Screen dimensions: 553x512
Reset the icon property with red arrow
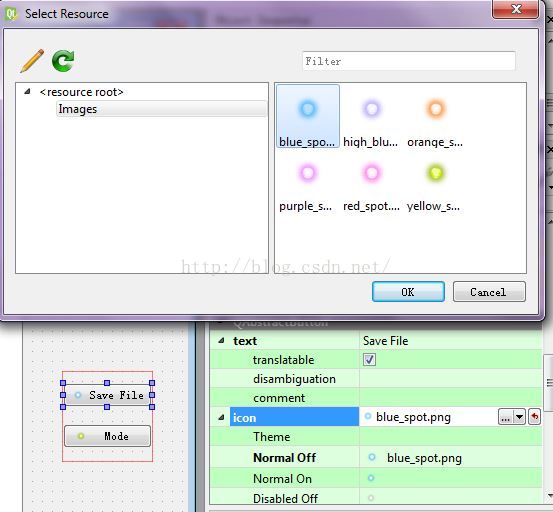(534, 417)
